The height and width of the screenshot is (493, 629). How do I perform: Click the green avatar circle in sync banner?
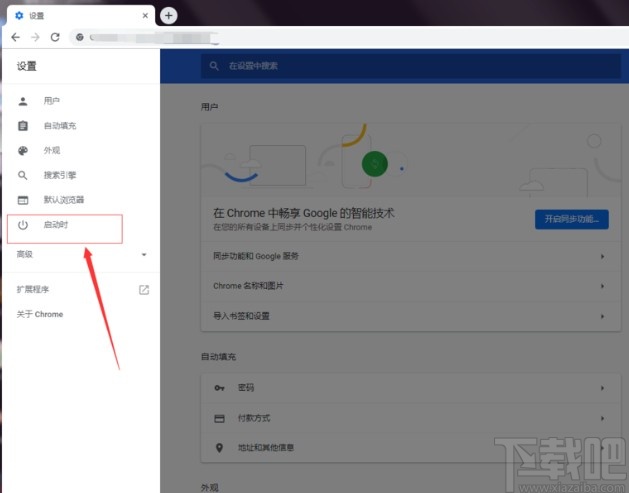[x=375, y=164]
